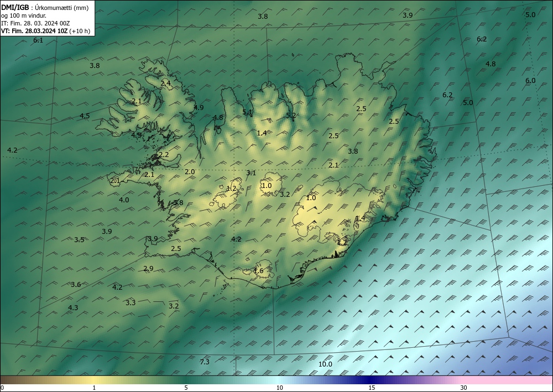The image size is (553, 392).
Task: Pick the 6.0 value on the map
Action: [530, 80]
